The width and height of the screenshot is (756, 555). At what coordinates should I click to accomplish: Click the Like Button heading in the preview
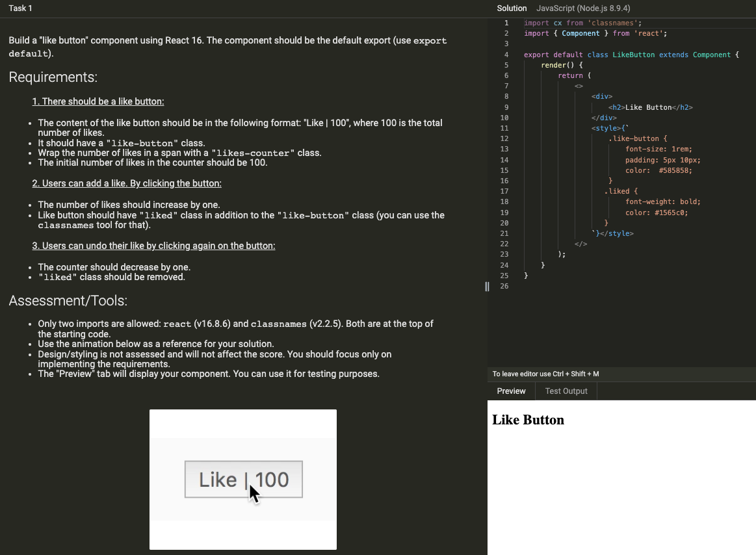click(528, 420)
